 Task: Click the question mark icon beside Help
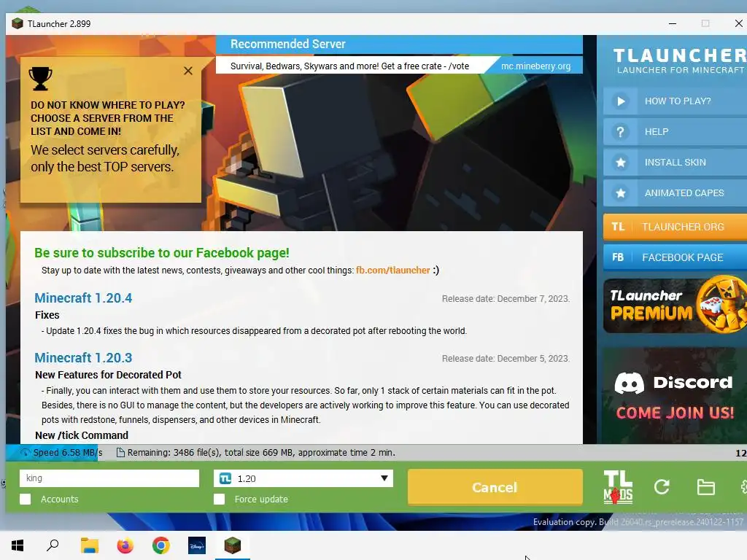click(620, 132)
